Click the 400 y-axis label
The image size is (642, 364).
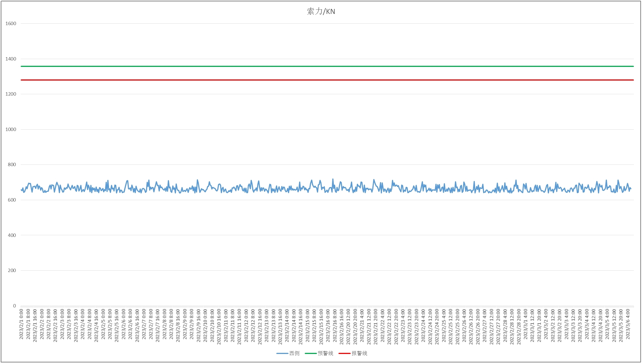tap(12, 235)
